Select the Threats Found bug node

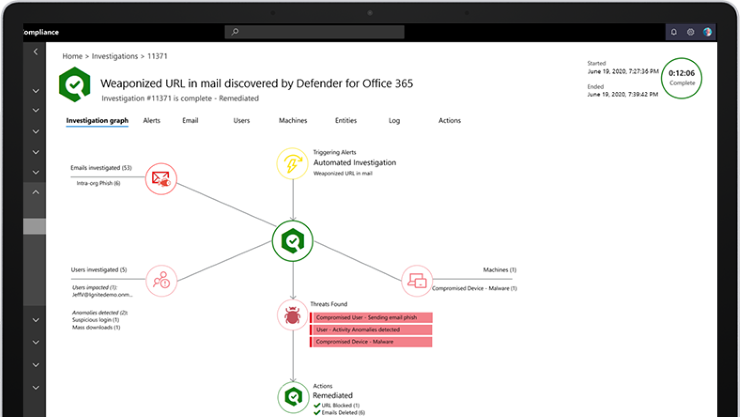293,315
